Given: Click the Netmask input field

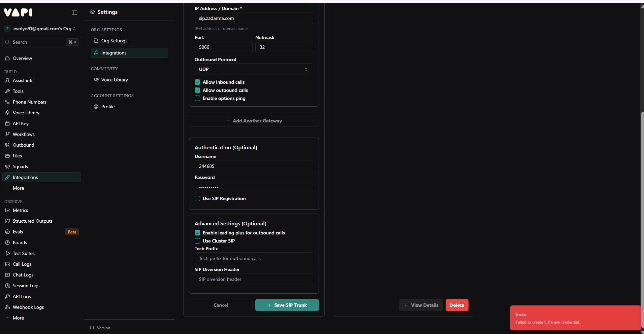Looking at the screenshot, I should 284,47.
